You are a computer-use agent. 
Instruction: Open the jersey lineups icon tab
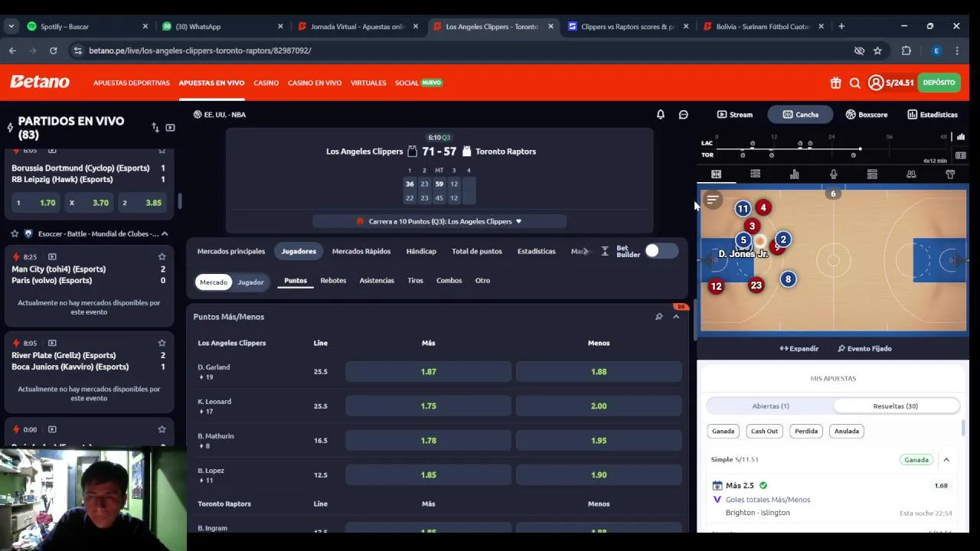pos(950,174)
